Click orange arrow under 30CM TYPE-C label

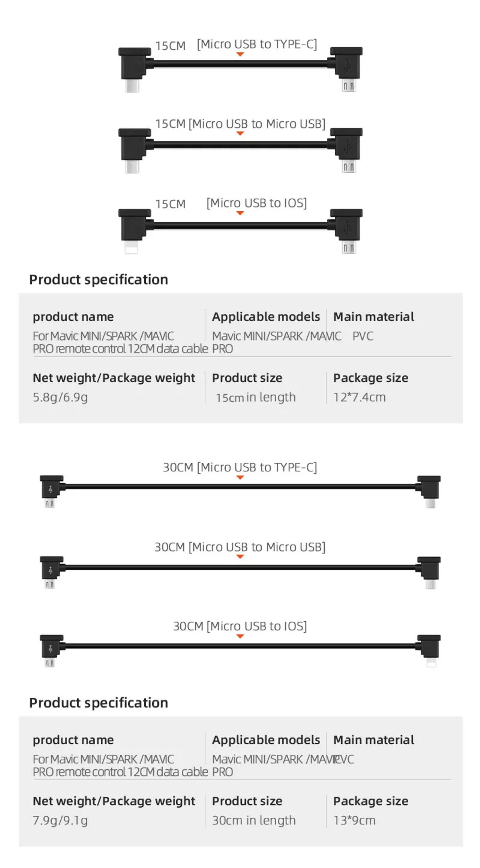pos(240,477)
